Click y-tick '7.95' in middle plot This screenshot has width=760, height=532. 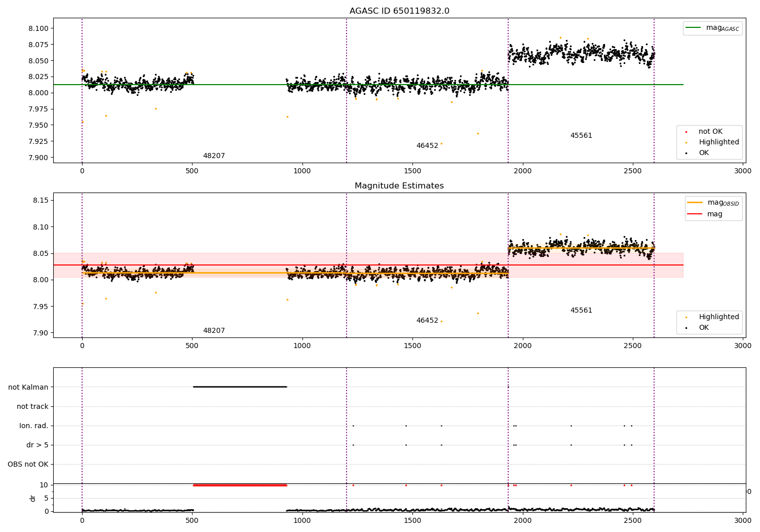tap(41, 307)
